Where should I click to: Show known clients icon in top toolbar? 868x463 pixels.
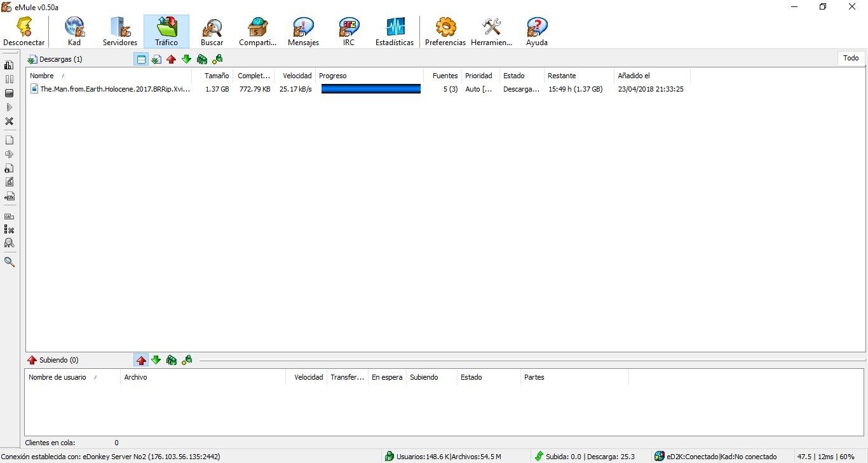tap(217, 59)
